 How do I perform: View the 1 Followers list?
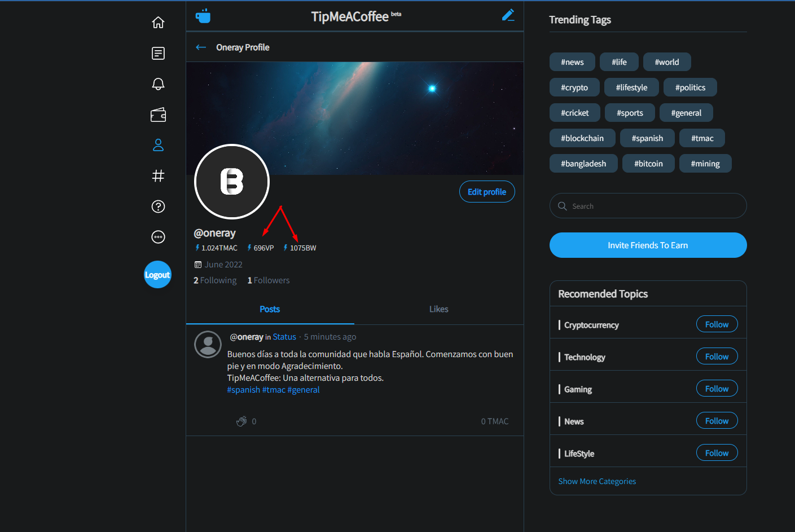[x=269, y=280]
